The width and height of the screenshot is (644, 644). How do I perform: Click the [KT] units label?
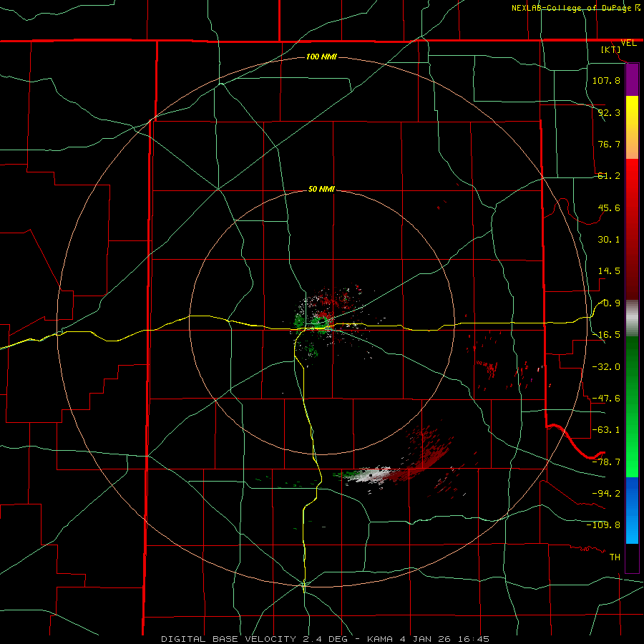coord(610,49)
